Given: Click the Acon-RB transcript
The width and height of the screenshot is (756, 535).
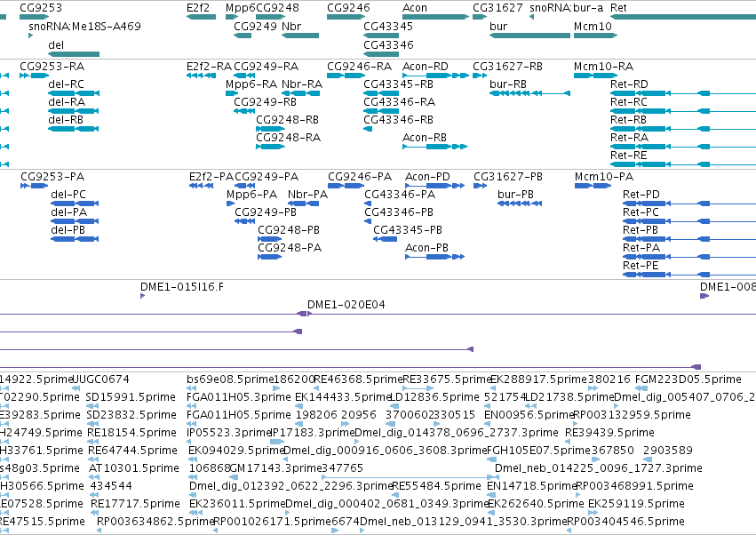Looking at the screenshot, I should (435, 146).
